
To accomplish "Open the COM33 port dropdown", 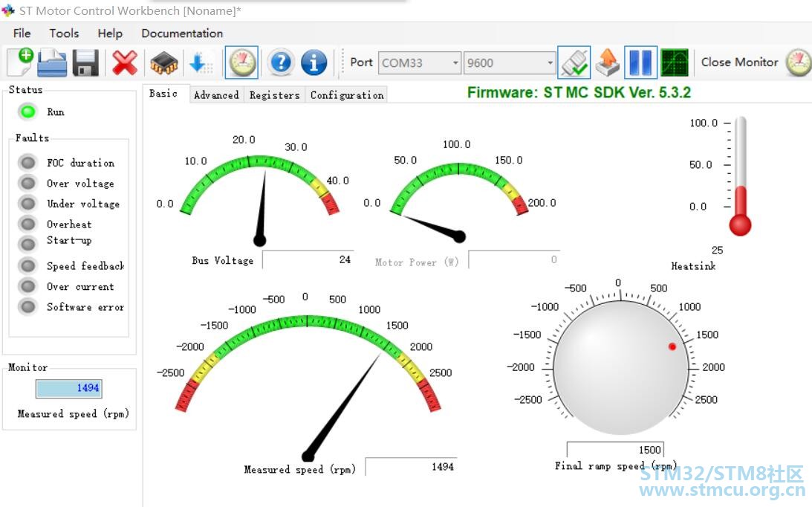I will point(420,62).
